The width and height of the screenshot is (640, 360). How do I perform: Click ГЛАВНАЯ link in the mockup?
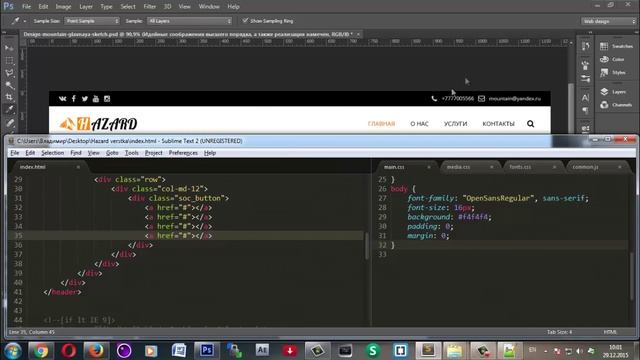[x=381, y=124]
